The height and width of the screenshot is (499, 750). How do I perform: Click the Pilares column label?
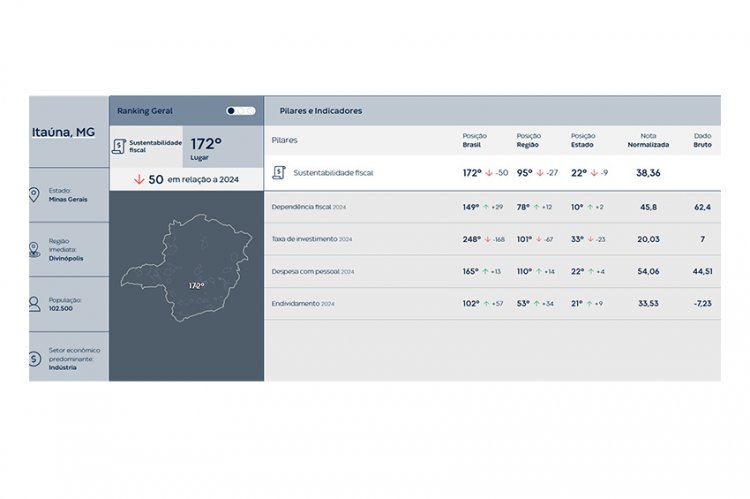(285, 140)
